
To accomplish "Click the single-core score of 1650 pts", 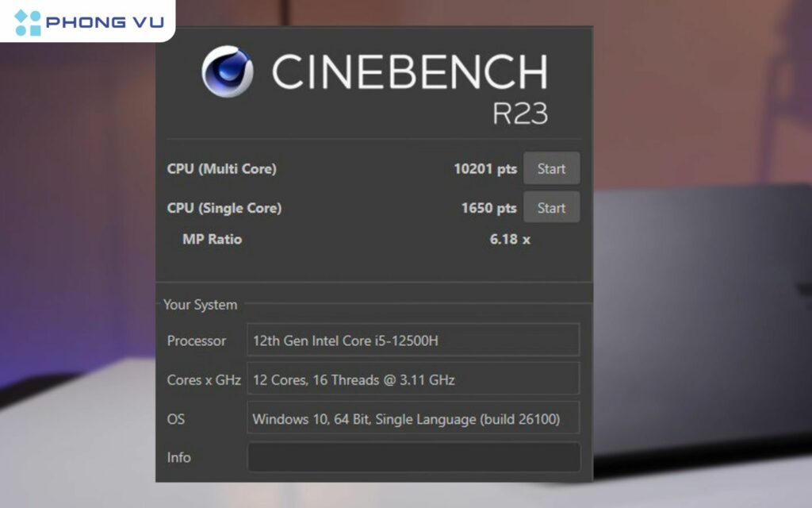I will 489,207.
